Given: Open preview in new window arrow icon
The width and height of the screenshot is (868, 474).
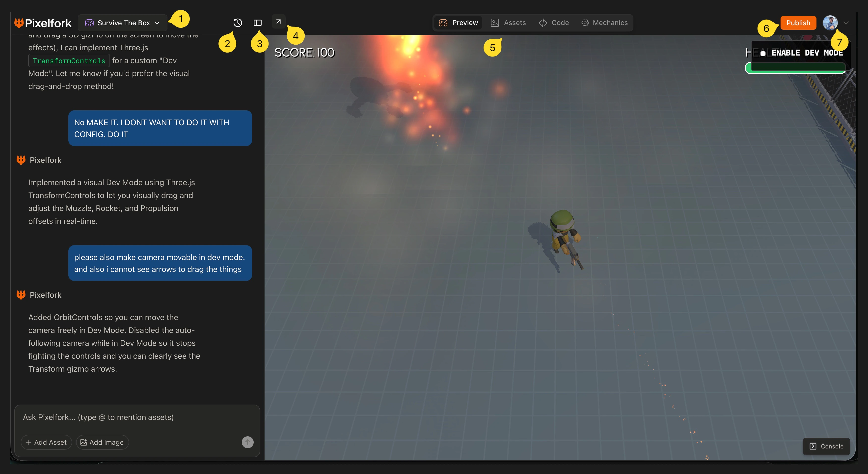Looking at the screenshot, I should click(x=278, y=22).
